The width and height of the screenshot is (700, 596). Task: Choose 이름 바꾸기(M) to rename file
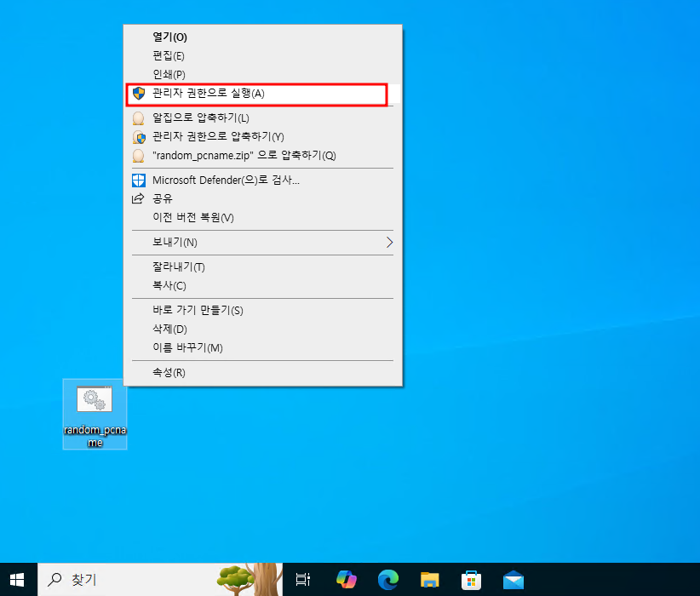[x=187, y=348]
